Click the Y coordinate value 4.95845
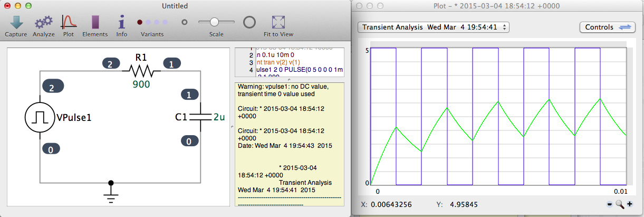The width and height of the screenshot is (644, 217). point(464,204)
